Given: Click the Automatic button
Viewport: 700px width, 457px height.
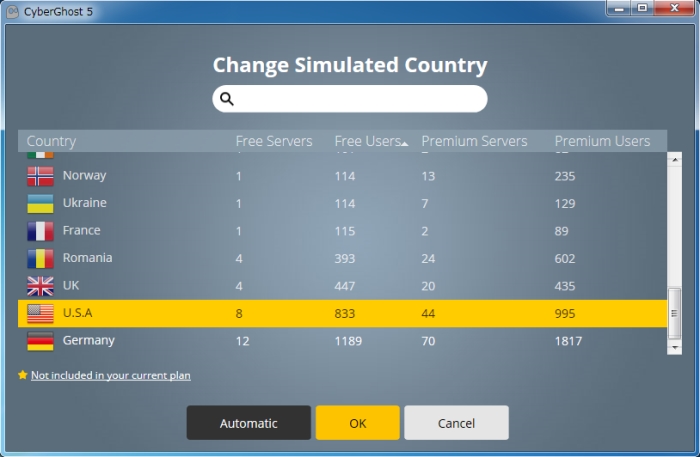Looking at the screenshot, I should [249, 423].
